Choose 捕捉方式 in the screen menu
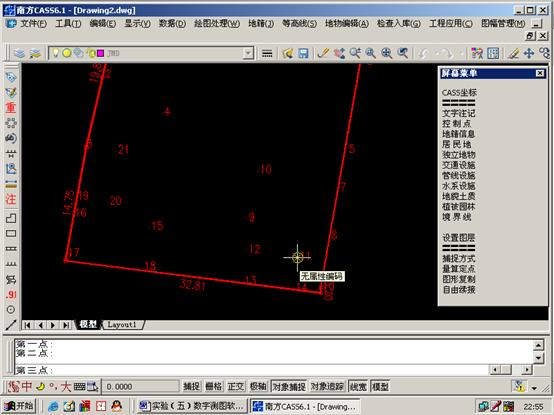This screenshot has width=554, height=415. point(459,259)
